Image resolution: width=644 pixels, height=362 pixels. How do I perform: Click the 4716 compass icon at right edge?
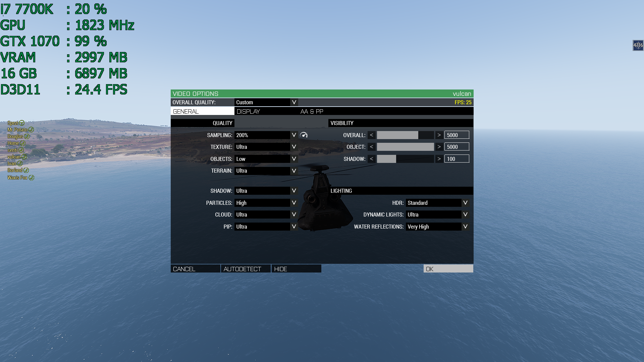coord(638,45)
